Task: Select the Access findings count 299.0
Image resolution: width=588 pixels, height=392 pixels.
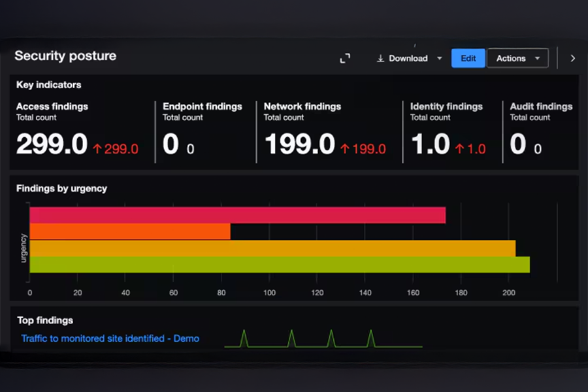Action: [52, 144]
